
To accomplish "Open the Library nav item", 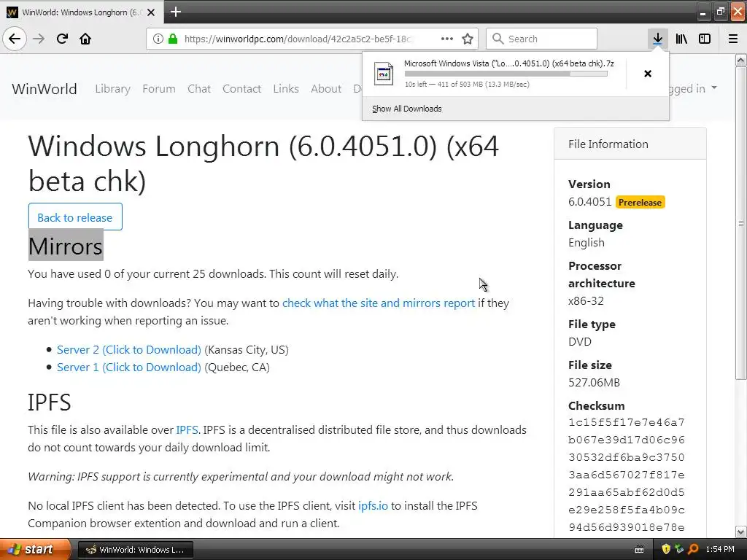I will coord(112,88).
